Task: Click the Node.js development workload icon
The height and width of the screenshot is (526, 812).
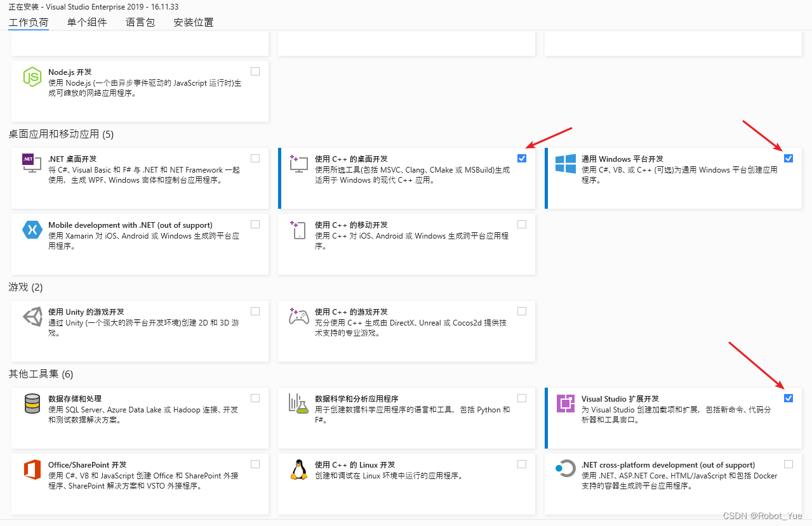Action: 32,77
